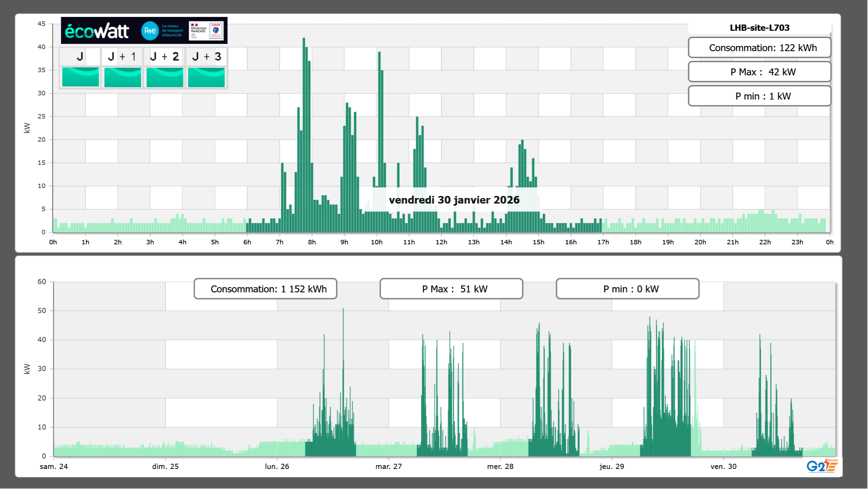Image resolution: width=868 pixels, height=489 pixels.
Task: Select the J + 3 forecast label
Action: (206, 56)
